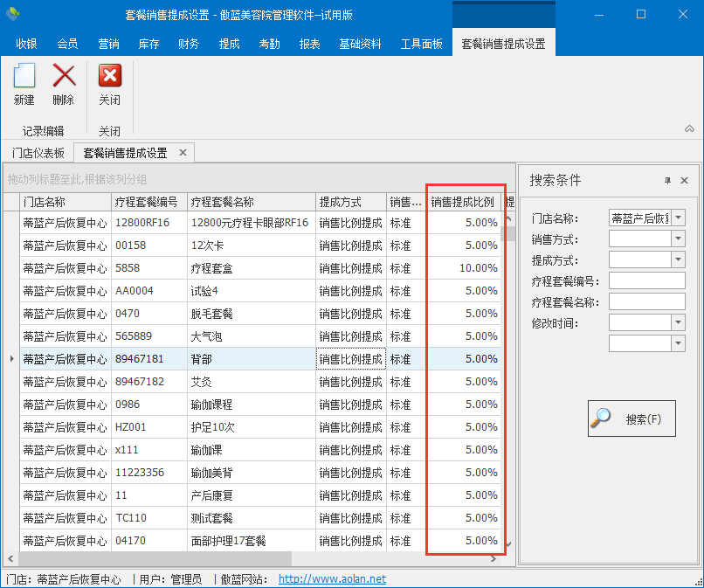The image size is (704, 588).
Task: Open the 报表 menu
Action: pos(309,44)
